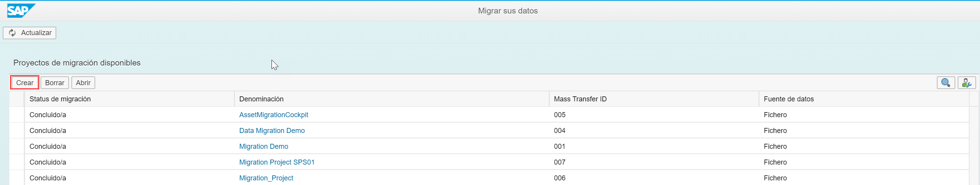Click the Mass Transfer ID column header
Viewport: 980px width, 185px height.
pos(580,99)
